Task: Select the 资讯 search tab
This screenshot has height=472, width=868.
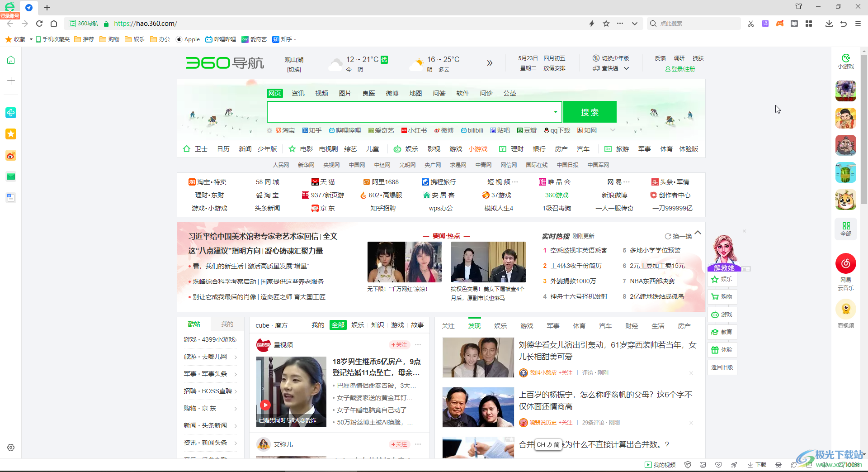Action: [298, 93]
